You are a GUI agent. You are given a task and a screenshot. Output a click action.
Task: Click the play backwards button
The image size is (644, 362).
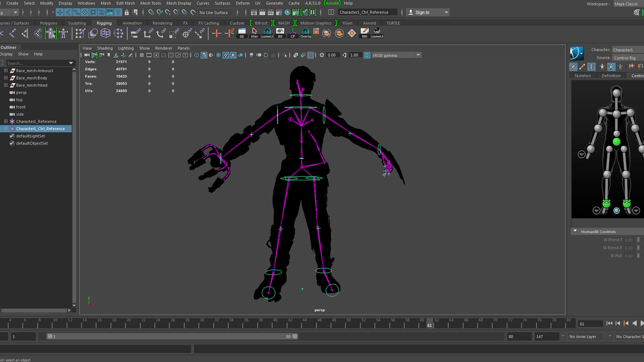(x=634, y=324)
